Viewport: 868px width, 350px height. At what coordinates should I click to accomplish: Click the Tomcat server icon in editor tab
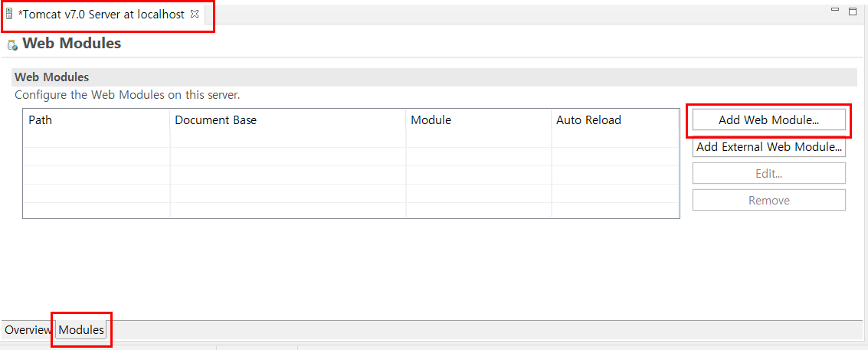(x=9, y=15)
